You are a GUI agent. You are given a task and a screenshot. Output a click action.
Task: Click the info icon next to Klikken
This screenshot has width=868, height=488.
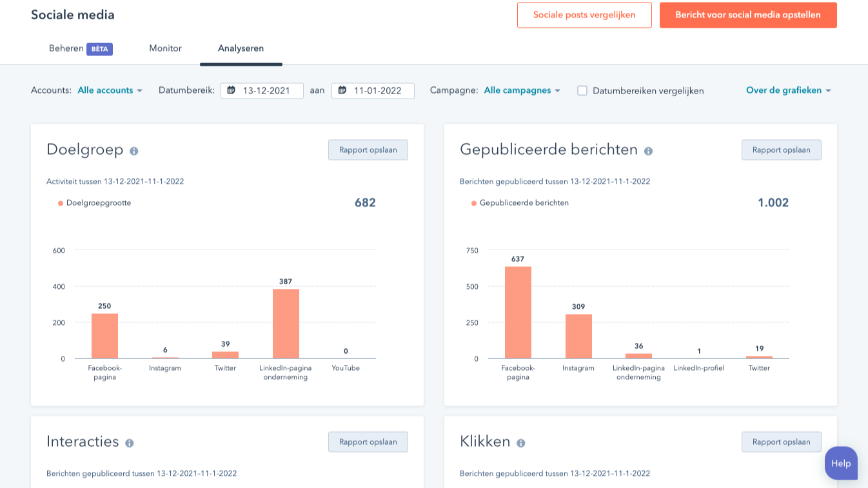click(x=520, y=442)
